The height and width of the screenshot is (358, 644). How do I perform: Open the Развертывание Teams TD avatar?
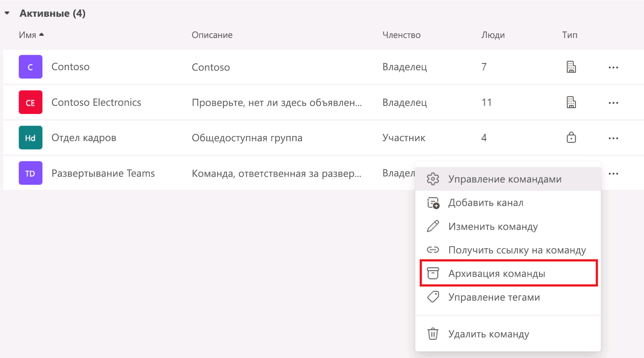pos(30,173)
